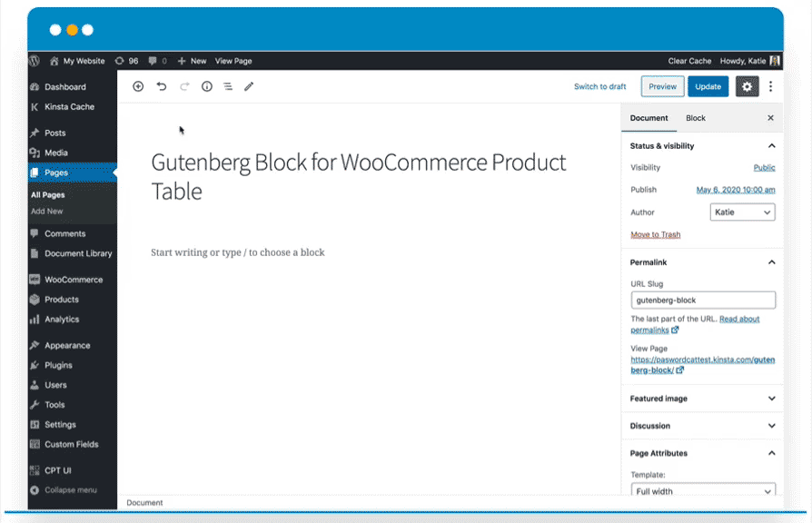Image resolution: width=812 pixels, height=523 pixels.
Task: Click Add New page submenu link
Action: coord(46,212)
